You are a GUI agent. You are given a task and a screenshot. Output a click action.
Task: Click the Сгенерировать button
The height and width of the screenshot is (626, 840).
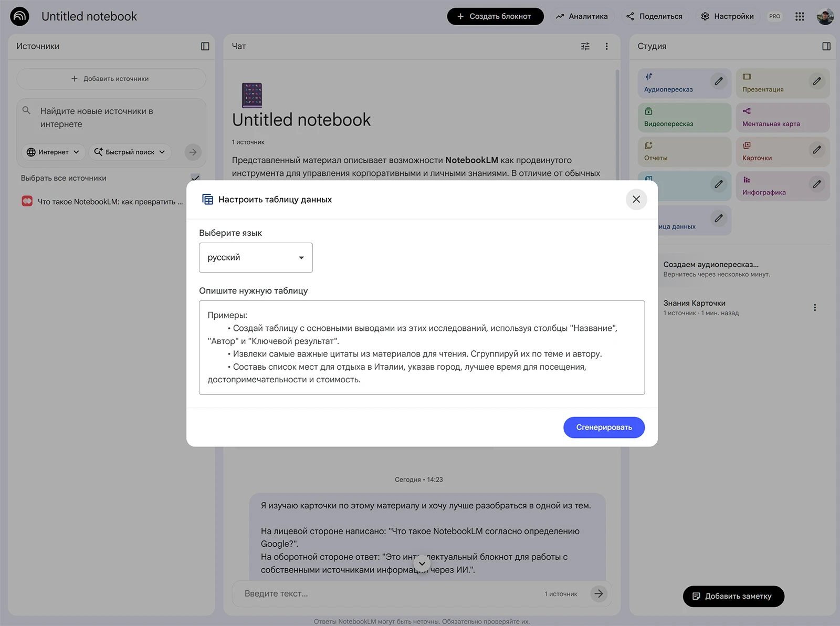[x=604, y=427]
